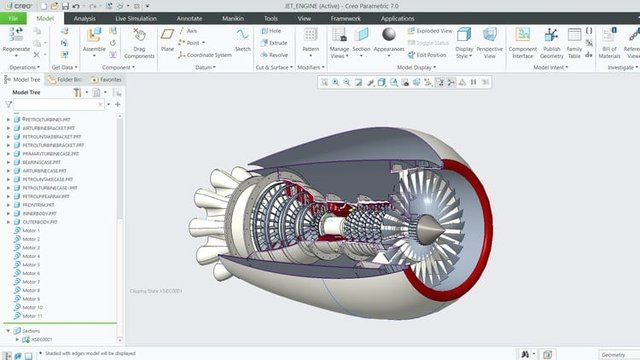
Task: Expand the Model Display group dropdown
Action: (416, 67)
